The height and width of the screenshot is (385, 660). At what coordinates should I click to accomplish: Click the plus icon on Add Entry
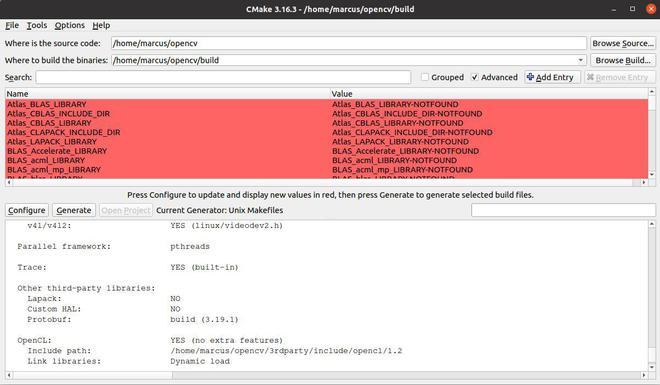tap(530, 77)
